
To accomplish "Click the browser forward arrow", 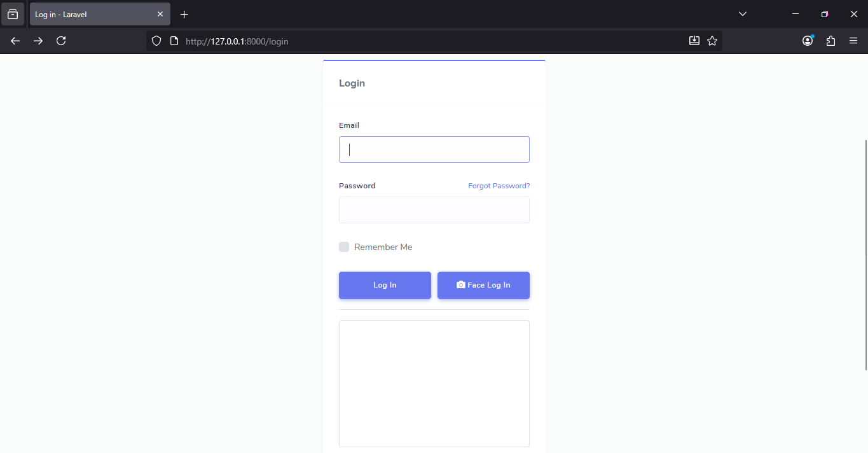I will (x=38, y=41).
